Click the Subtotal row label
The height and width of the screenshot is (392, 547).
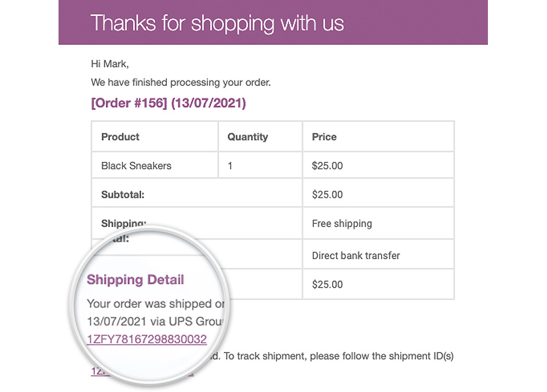(x=123, y=195)
